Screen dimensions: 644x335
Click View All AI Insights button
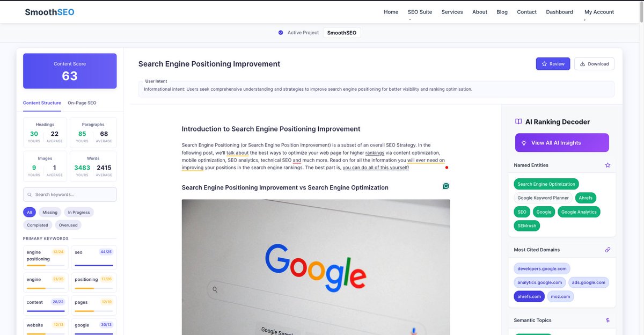(562, 143)
